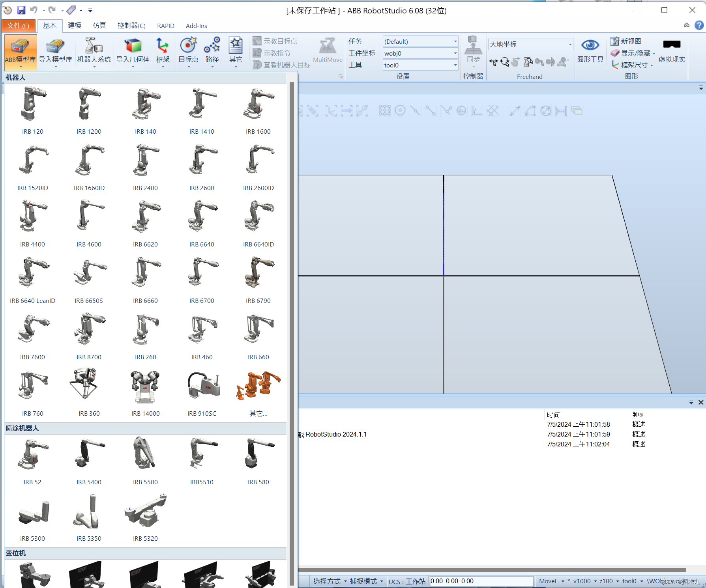Expand the 工件坐标 wobj0 dropdown
The height and width of the screenshot is (588, 706).
[x=455, y=53]
